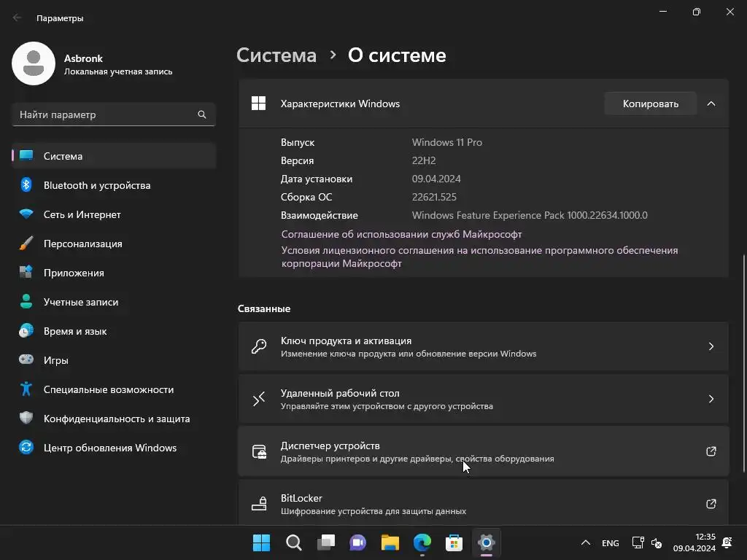This screenshot has height=560, width=747.
Task: Click the BitLocker lock icon
Action: pyautogui.click(x=259, y=504)
